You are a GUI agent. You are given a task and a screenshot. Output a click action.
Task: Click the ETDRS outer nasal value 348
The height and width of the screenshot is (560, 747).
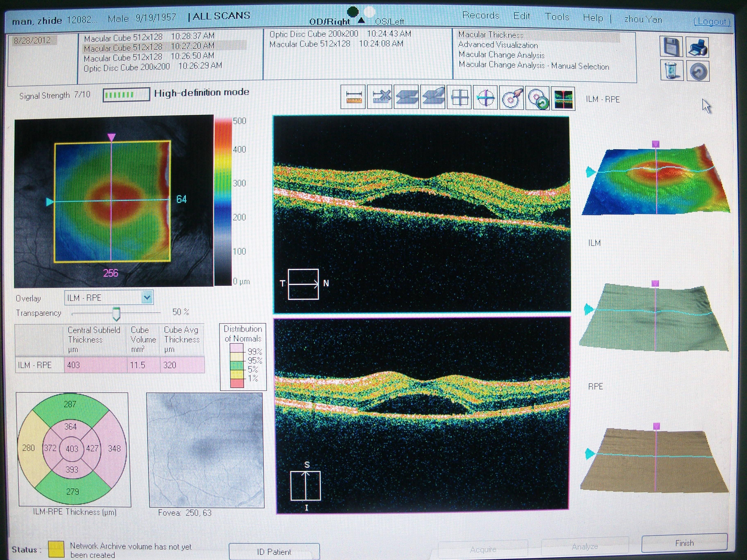[x=114, y=448]
